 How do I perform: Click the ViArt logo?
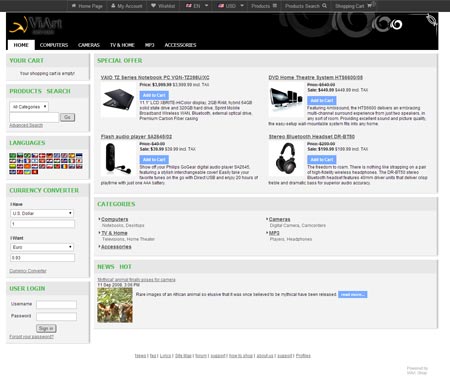click(x=36, y=25)
